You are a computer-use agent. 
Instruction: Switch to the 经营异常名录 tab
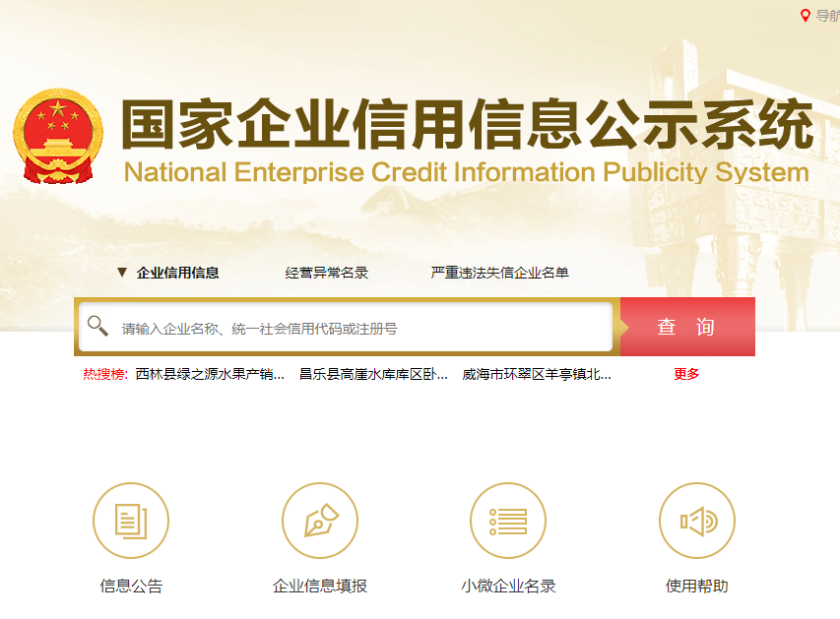327,273
